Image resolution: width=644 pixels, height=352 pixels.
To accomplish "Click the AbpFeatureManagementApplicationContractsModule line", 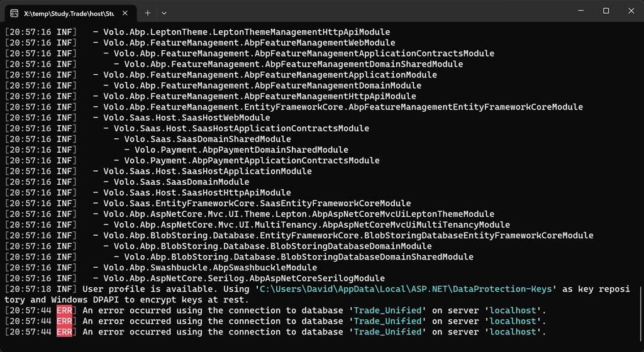I will pyautogui.click(x=250, y=53).
